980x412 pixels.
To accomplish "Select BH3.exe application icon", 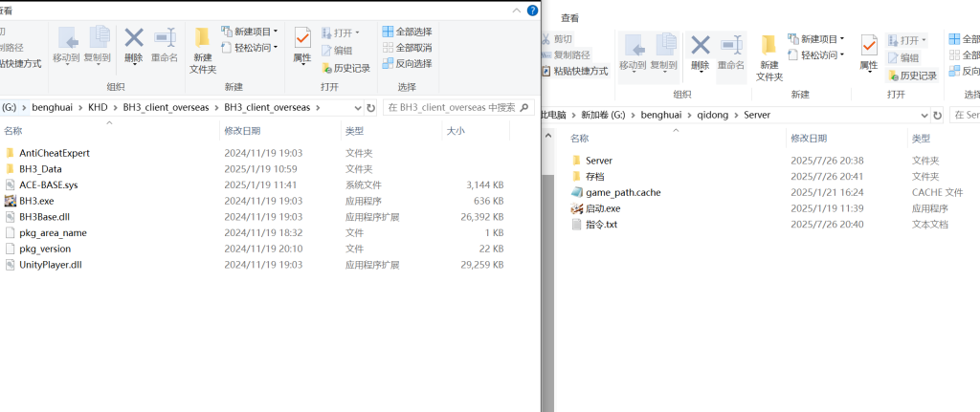I will tap(10, 201).
